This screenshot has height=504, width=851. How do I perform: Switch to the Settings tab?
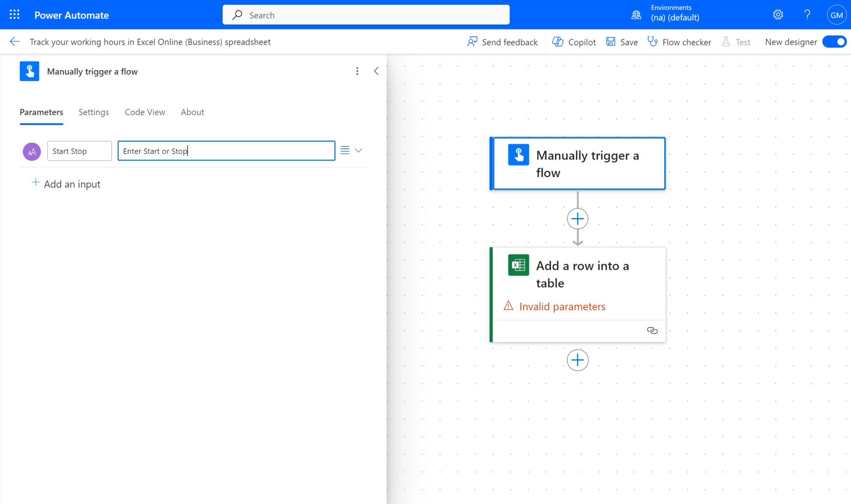(x=93, y=112)
